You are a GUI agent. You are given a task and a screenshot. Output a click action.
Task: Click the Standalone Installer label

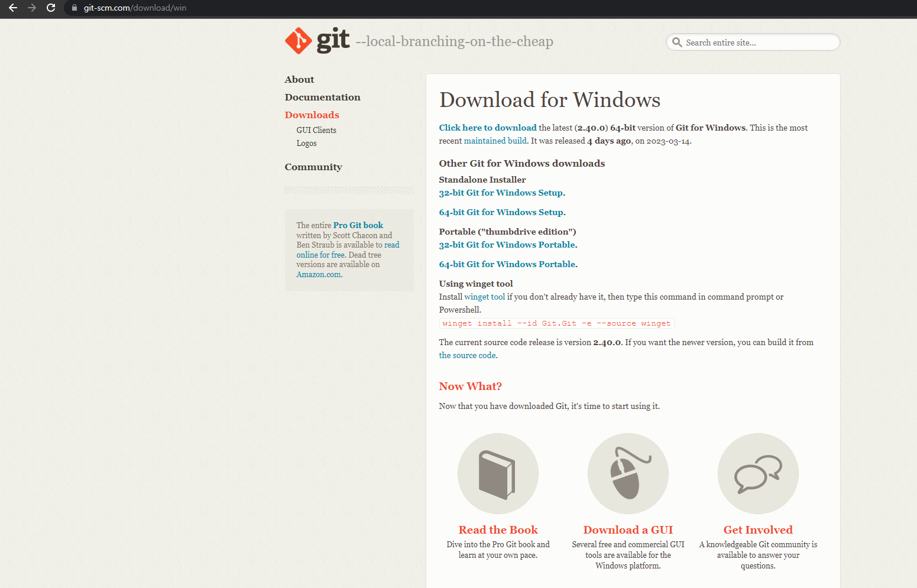[x=482, y=180]
